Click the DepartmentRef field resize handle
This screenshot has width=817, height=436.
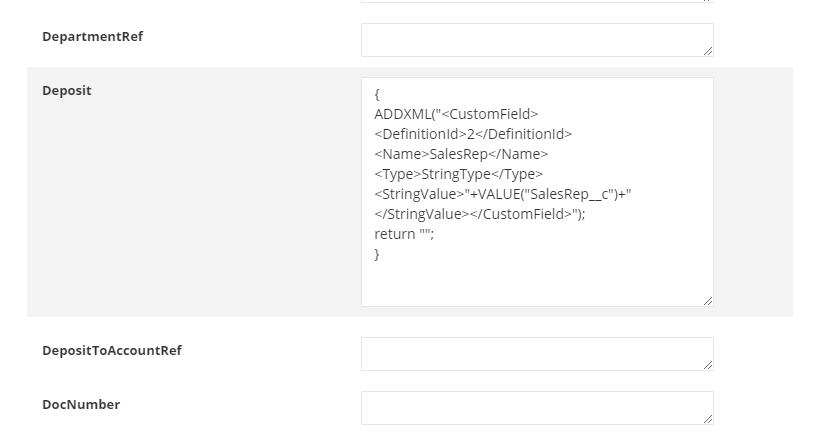(x=708, y=51)
